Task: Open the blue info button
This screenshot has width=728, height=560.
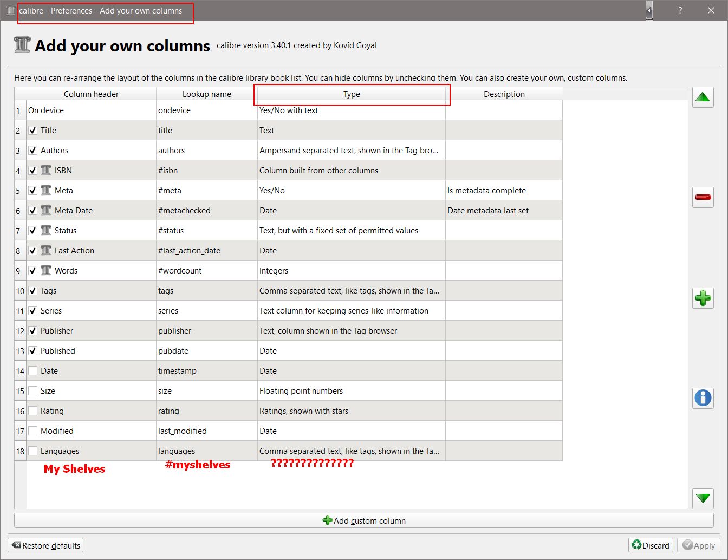Action: click(703, 398)
